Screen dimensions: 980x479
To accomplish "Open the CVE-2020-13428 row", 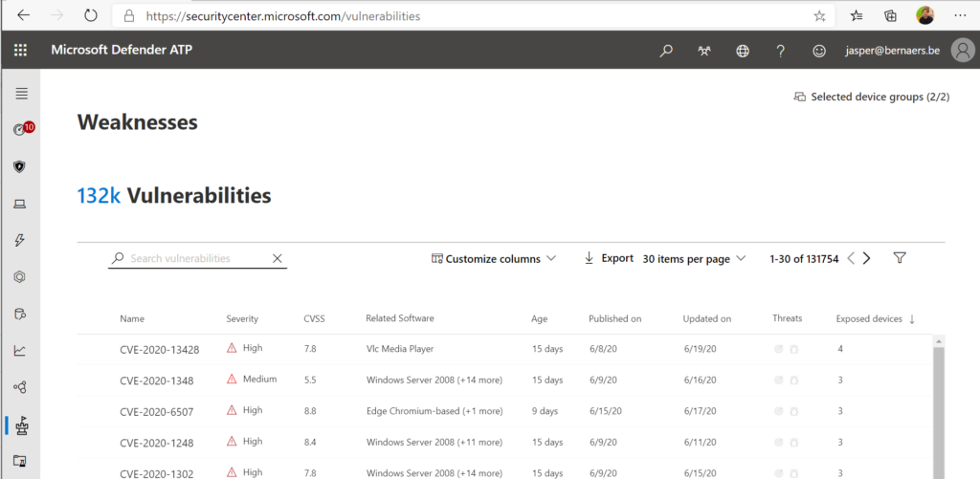I will (505, 349).
